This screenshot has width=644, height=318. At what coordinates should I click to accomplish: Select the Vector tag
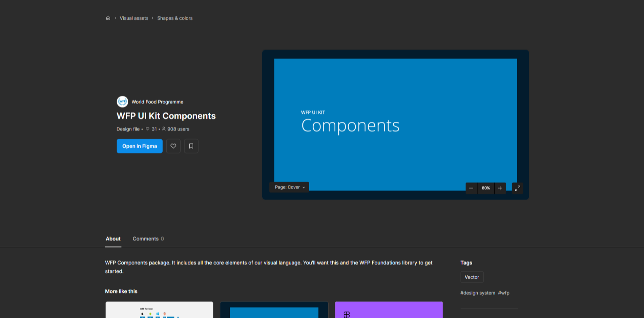(472, 277)
